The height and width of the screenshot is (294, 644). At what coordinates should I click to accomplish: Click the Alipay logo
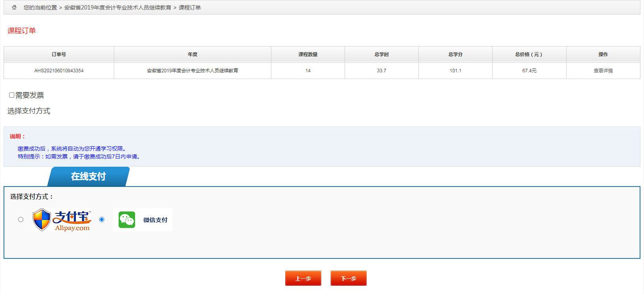coord(62,220)
